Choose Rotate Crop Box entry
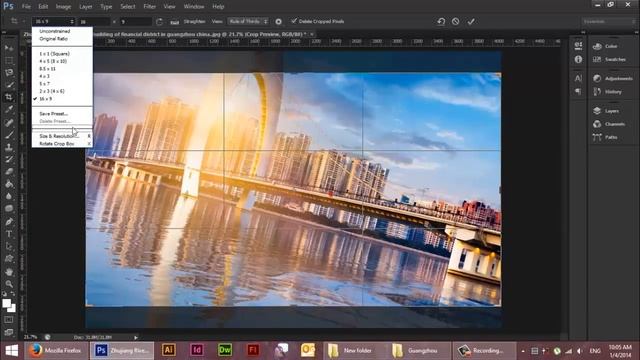This screenshot has height=360, width=640. click(x=57, y=144)
